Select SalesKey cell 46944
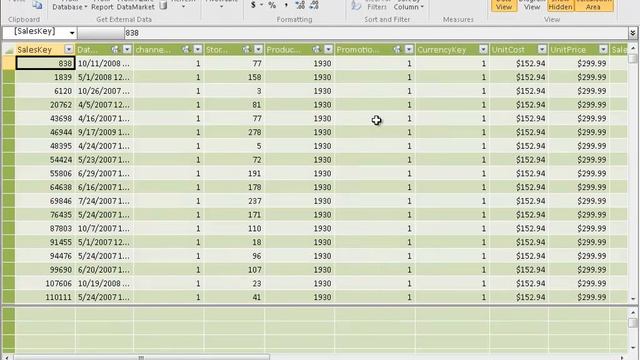This screenshot has height=360, width=640. click(x=45, y=132)
